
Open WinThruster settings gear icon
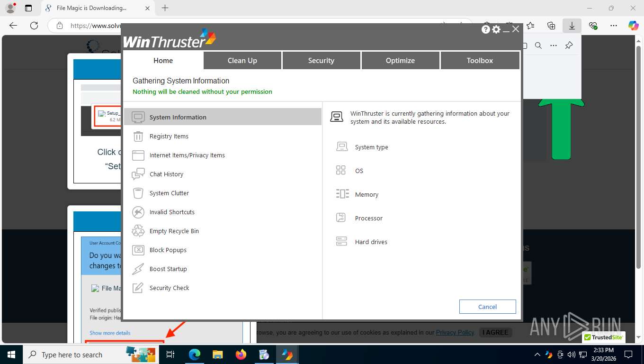coord(496,29)
